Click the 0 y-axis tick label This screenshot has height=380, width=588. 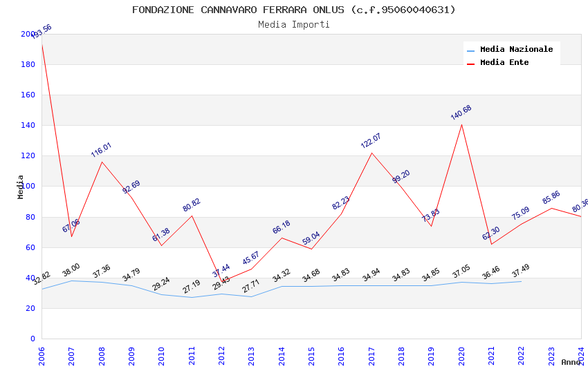tap(33, 339)
